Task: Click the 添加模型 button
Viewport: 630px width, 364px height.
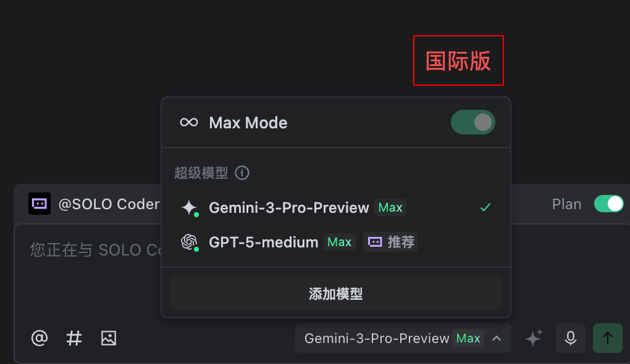Action: click(x=336, y=292)
